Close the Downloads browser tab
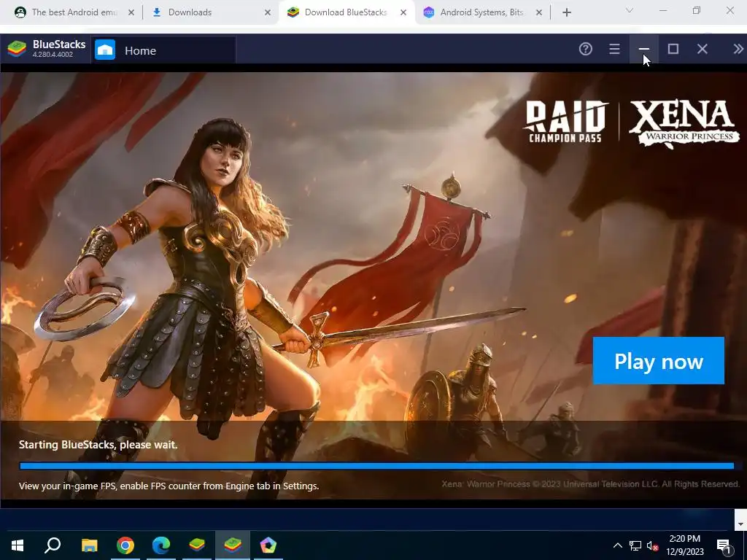Viewport: 747px width, 560px height. click(267, 13)
